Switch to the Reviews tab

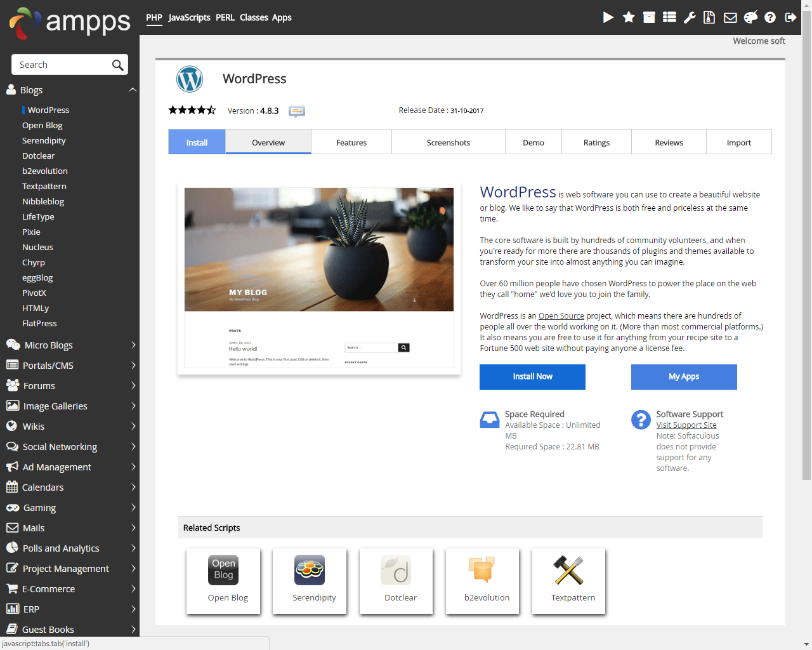coord(669,142)
